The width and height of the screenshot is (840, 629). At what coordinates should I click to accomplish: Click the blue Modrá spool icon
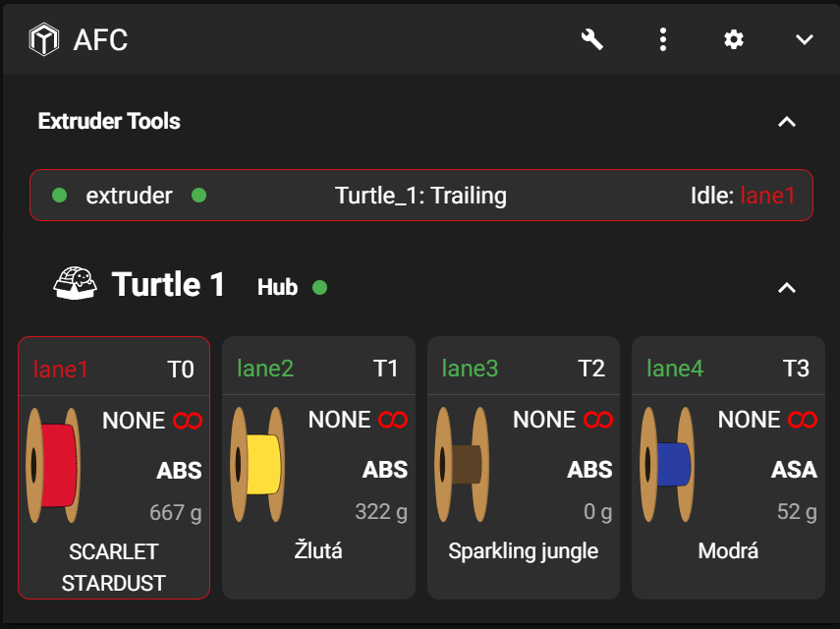click(668, 465)
